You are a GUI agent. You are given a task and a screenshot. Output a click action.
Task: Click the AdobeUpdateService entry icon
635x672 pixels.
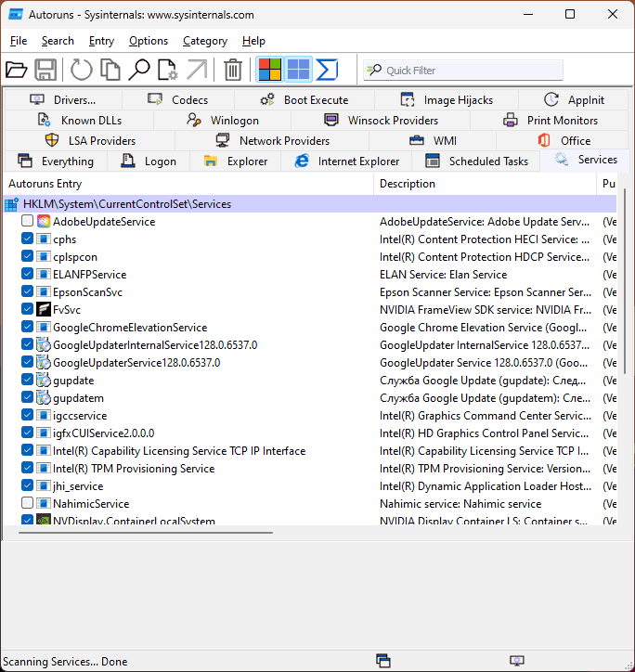coord(44,221)
